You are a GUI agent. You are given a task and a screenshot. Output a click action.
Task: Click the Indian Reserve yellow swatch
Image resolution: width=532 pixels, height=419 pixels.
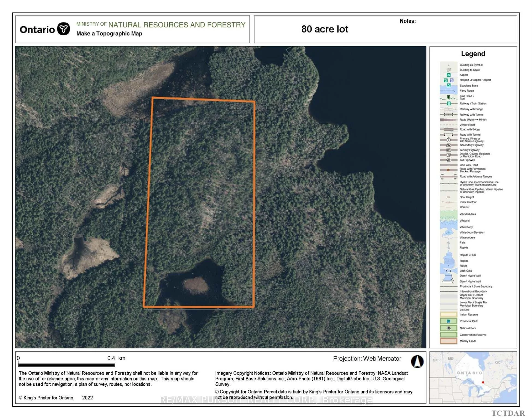(448, 314)
